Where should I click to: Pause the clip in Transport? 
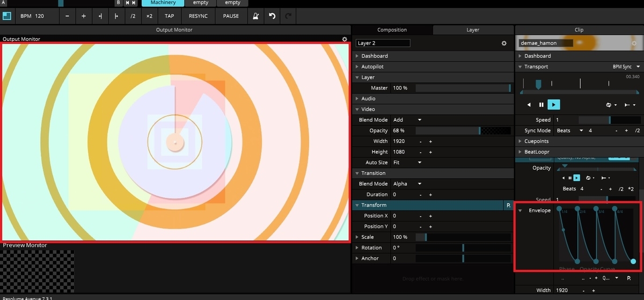(x=541, y=105)
